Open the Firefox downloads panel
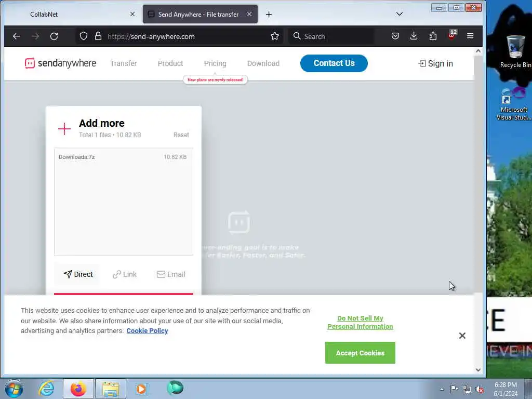 pyautogui.click(x=414, y=36)
